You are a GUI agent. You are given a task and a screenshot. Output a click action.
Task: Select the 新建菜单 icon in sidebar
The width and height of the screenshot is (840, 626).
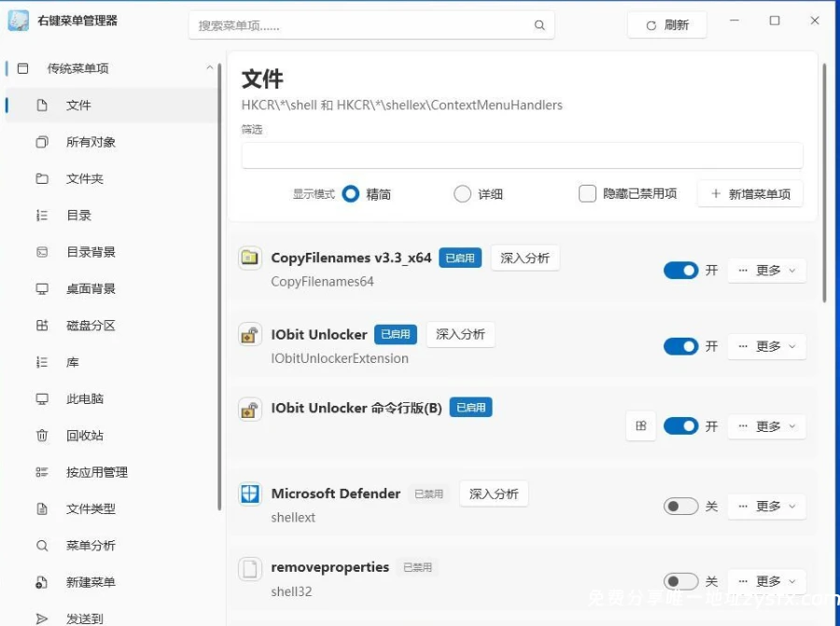coord(42,582)
